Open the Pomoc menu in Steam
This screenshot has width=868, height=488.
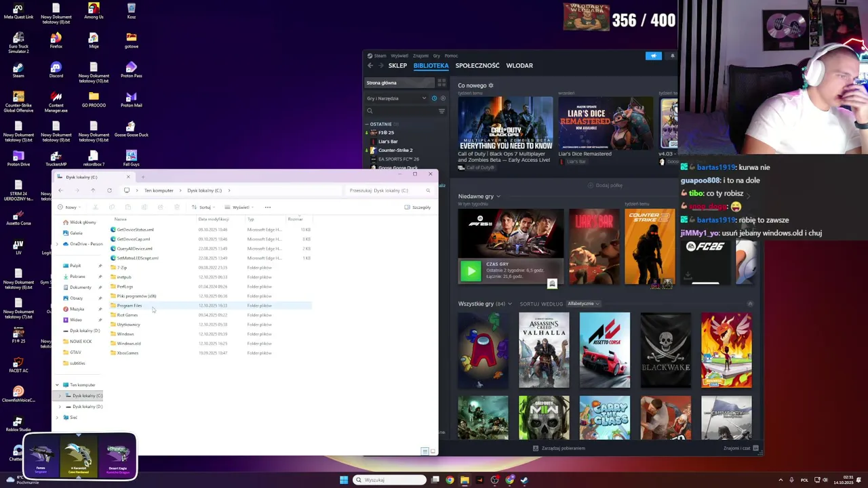tap(451, 56)
